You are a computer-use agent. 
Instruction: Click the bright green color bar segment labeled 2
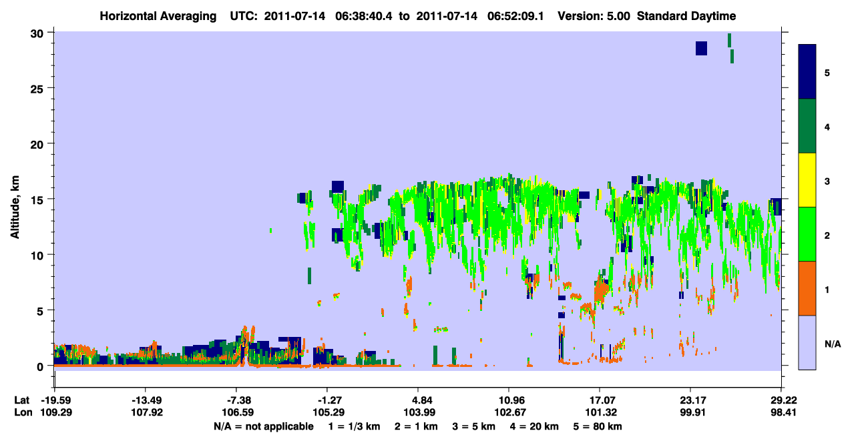point(807,234)
